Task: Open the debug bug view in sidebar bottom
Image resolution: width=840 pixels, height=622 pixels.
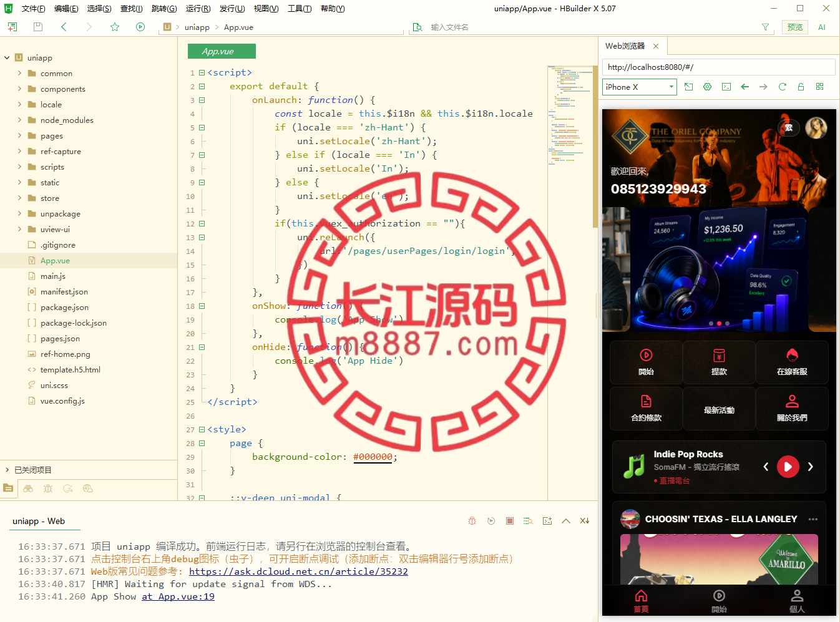Action: tap(48, 488)
